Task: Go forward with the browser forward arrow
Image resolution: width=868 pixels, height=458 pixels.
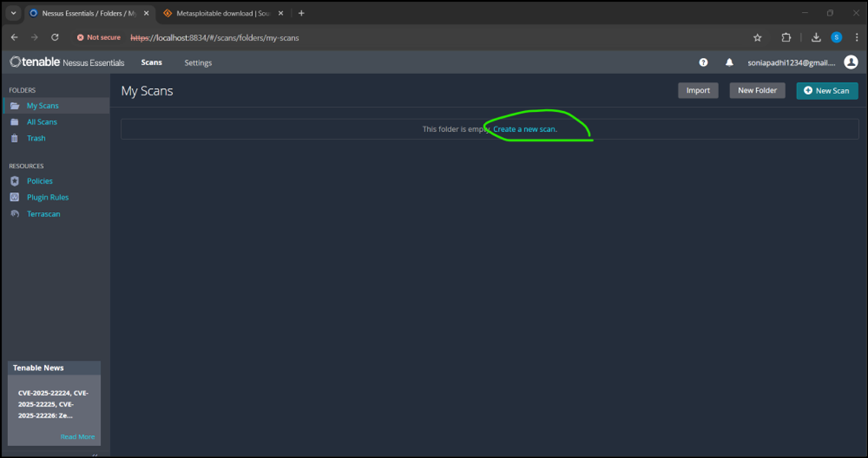Action: coord(34,38)
